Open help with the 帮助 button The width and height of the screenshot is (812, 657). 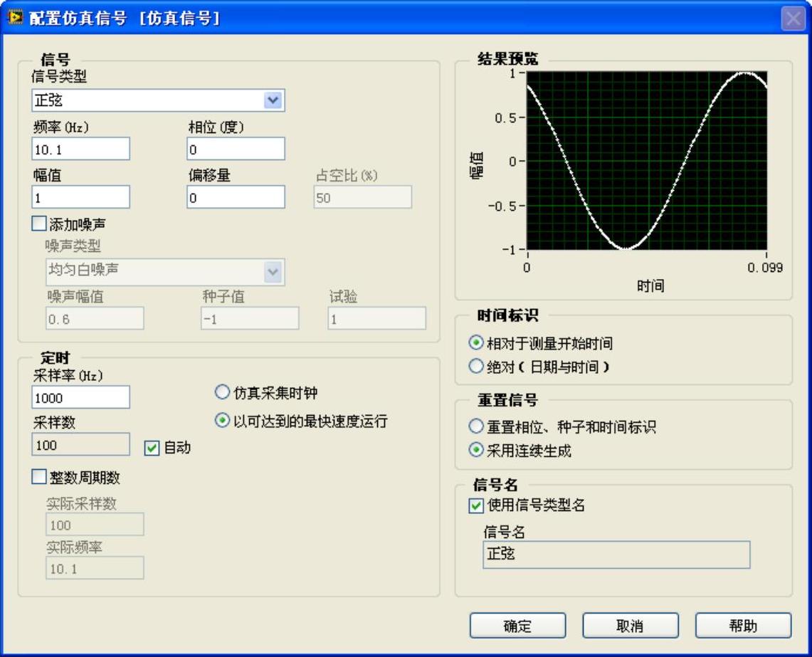(x=743, y=626)
